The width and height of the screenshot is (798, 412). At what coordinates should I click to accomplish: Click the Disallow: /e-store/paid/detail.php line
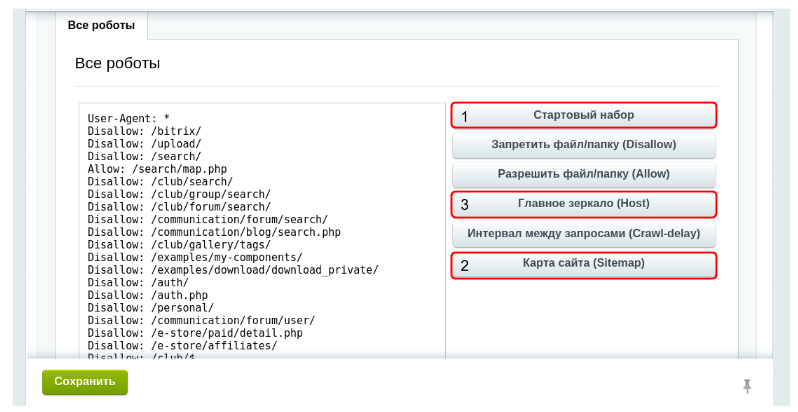(x=195, y=333)
